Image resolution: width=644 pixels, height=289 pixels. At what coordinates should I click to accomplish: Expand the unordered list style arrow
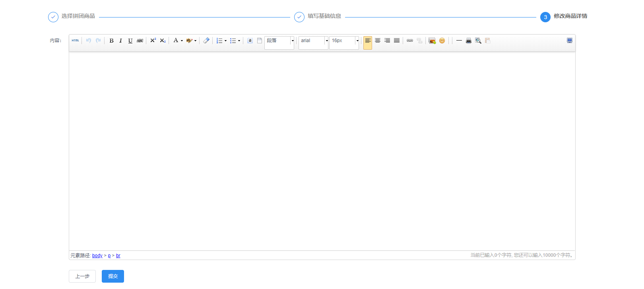(239, 41)
